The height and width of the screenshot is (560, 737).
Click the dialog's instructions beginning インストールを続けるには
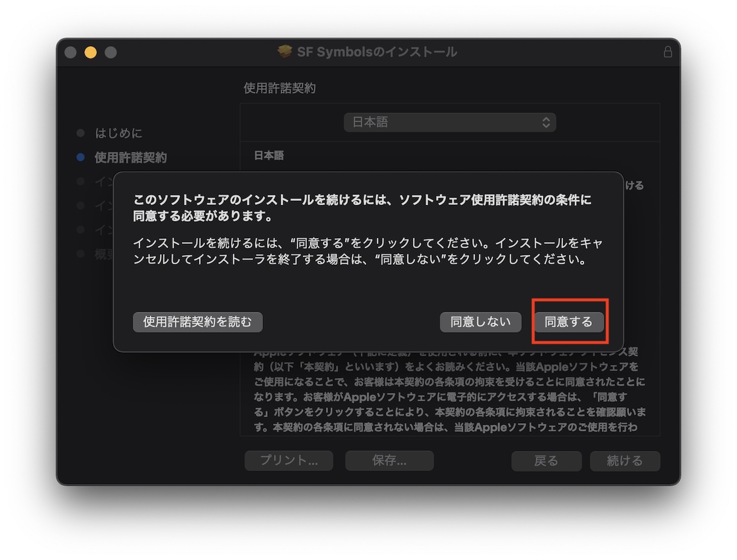[x=368, y=251]
